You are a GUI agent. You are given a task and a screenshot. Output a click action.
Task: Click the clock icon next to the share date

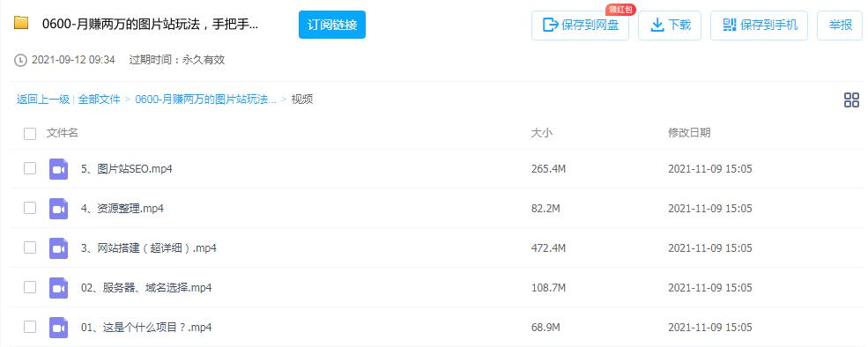[20, 60]
